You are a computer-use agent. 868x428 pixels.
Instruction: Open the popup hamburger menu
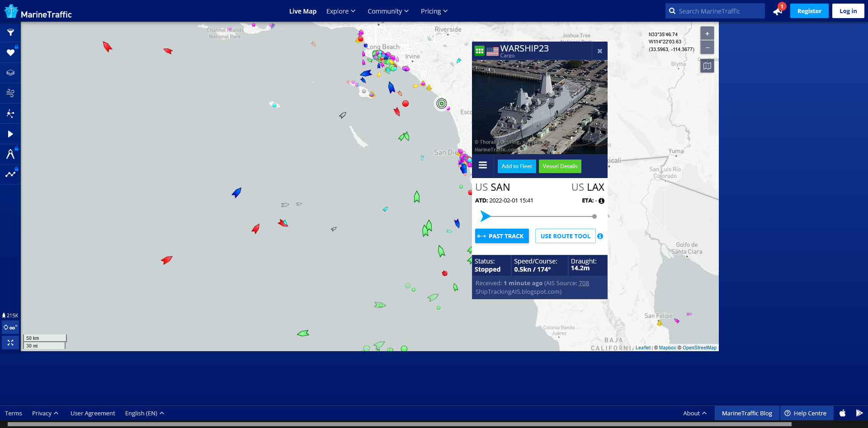tap(483, 165)
